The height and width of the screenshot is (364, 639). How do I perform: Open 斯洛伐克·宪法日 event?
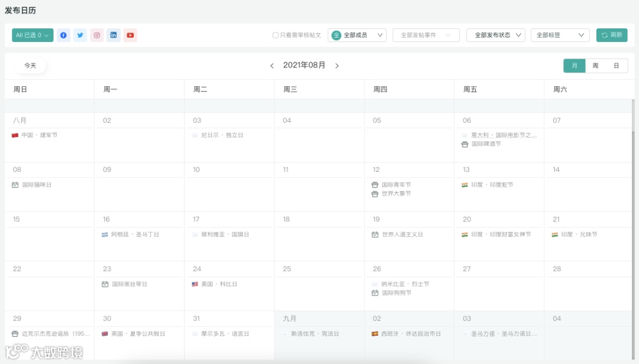[311, 334]
